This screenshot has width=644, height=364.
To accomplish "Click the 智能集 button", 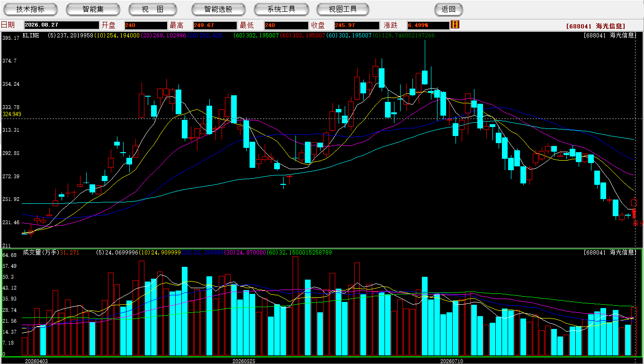I will coord(93,9).
